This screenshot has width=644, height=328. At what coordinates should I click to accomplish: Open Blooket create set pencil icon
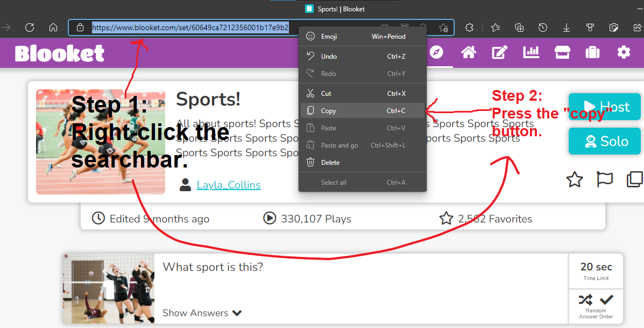(500, 52)
